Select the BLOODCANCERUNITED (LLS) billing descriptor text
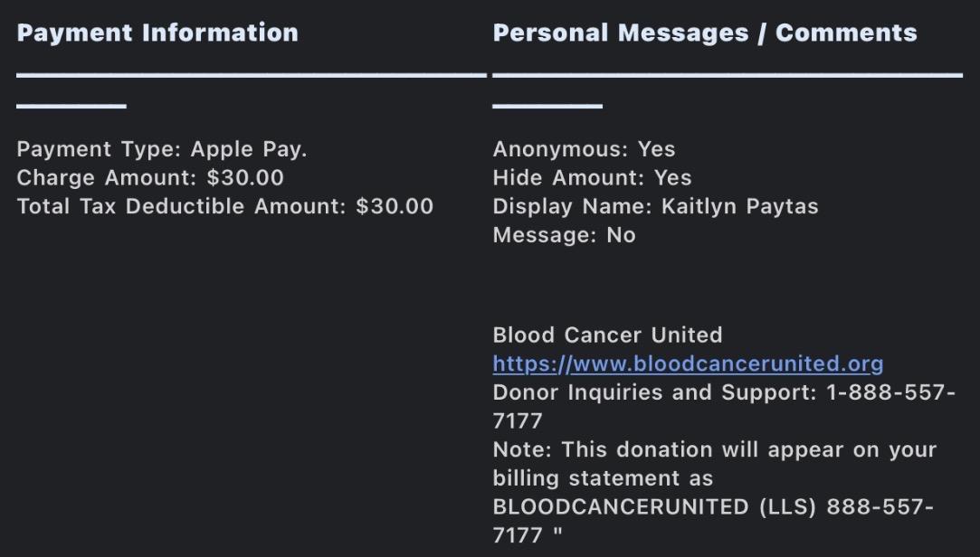 tap(656, 507)
